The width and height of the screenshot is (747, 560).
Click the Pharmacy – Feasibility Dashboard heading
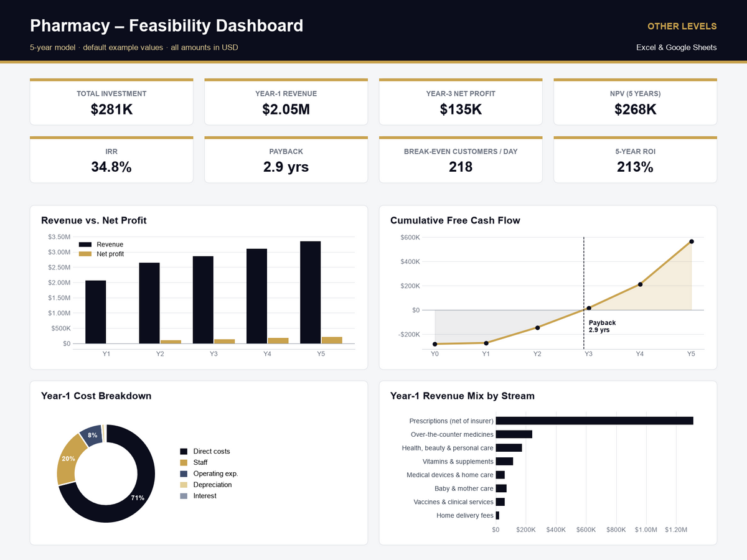pyautogui.click(x=167, y=26)
